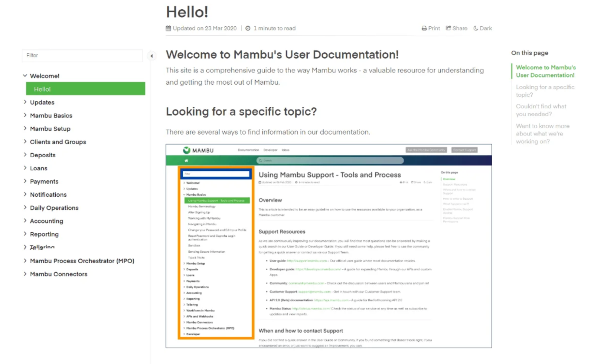Expand the Mambu Basics chevron
Screen dimensions: 594x364
(x=25, y=115)
